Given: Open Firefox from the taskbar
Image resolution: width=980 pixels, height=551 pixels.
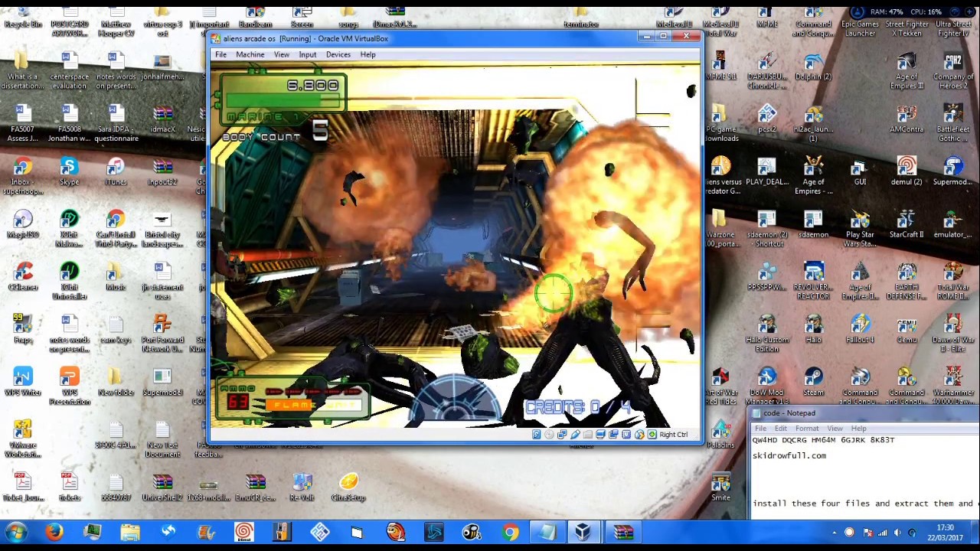Looking at the screenshot, I should pyautogui.click(x=54, y=532).
